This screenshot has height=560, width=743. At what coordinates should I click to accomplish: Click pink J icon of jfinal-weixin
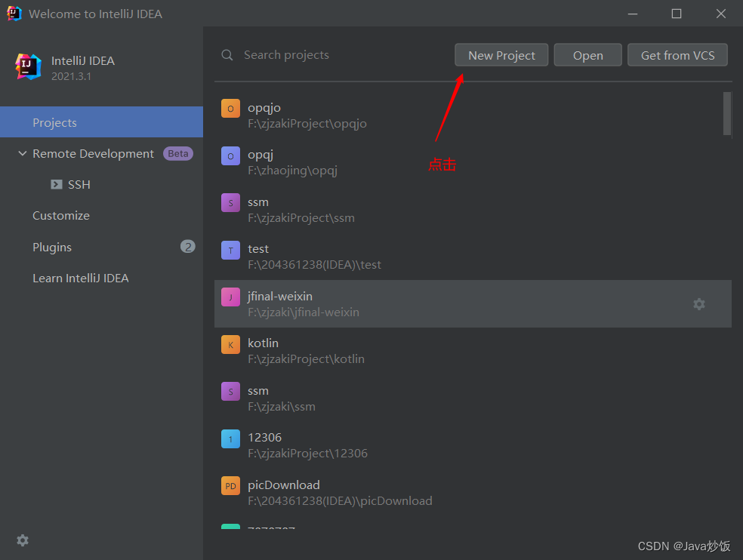point(230,297)
